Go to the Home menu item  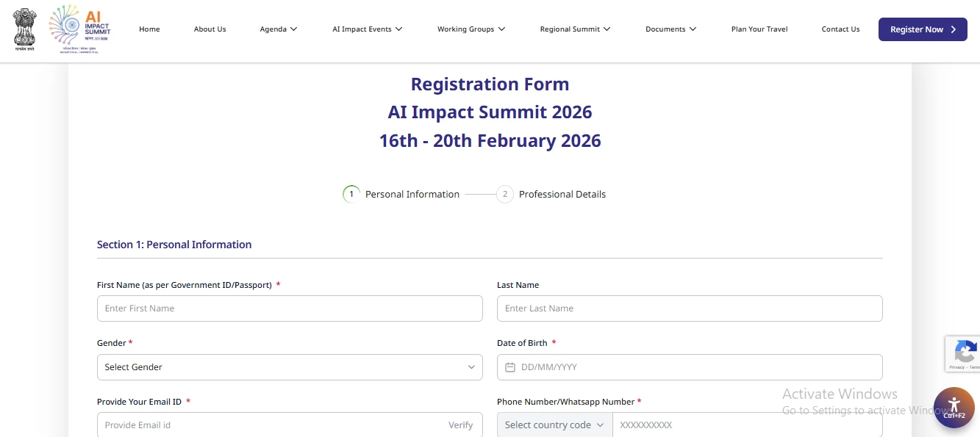pyautogui.click(x=149, y=29)
